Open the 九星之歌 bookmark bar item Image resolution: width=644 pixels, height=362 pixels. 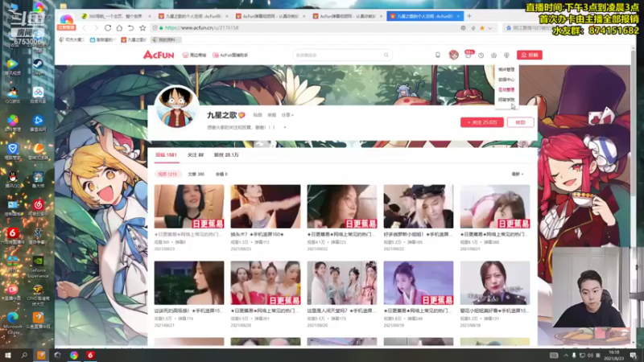tap(134, 39)
